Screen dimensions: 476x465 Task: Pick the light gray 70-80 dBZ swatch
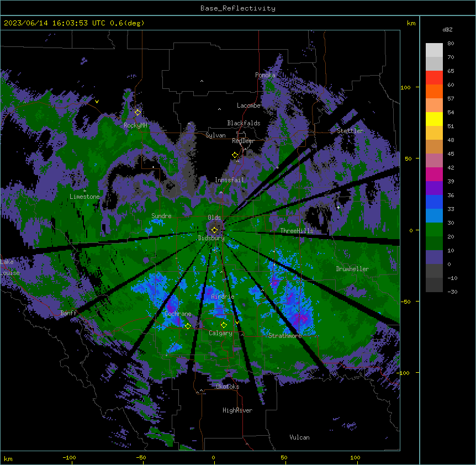coord(434,50)
